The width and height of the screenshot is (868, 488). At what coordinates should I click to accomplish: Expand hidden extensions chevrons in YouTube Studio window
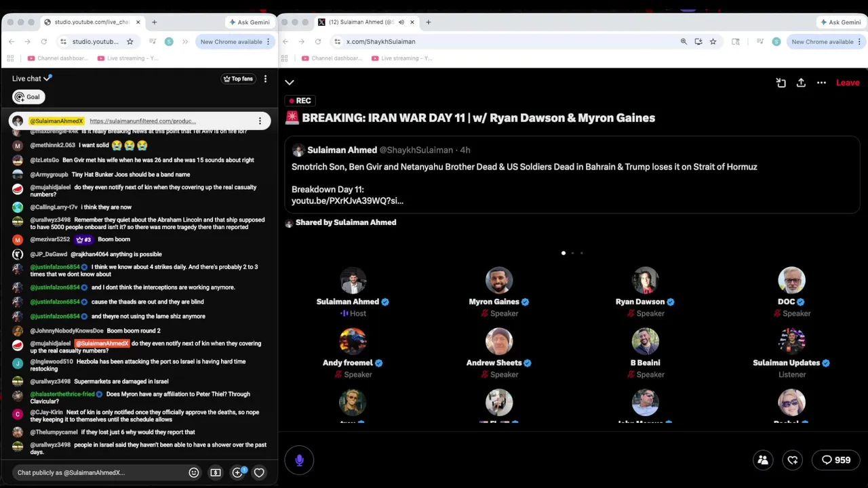point(185,41)
